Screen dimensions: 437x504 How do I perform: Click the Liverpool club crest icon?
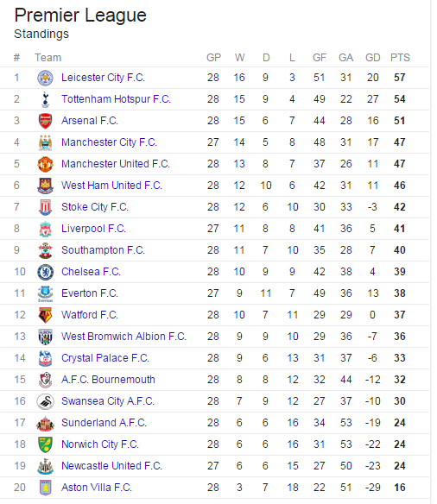(x=45, y=229)
